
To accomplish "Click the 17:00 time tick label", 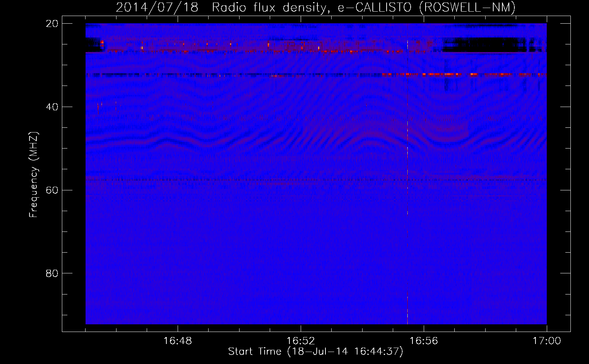I will [547, 341].
